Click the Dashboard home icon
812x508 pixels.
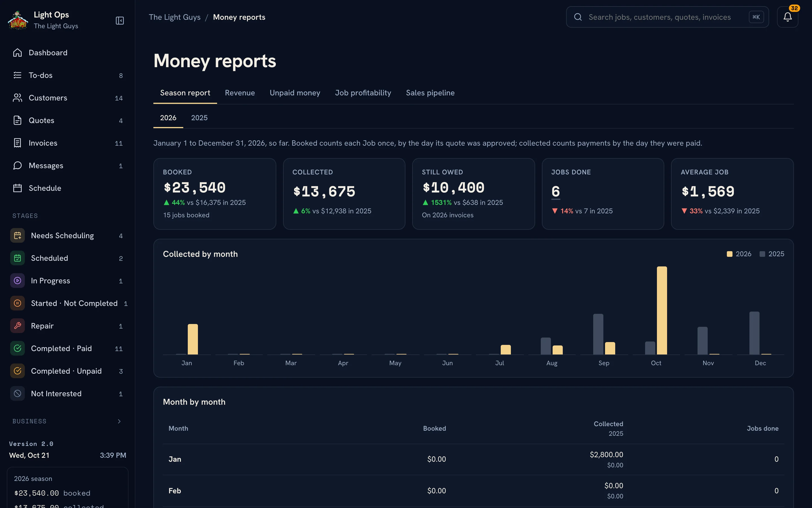click(17, 53)
